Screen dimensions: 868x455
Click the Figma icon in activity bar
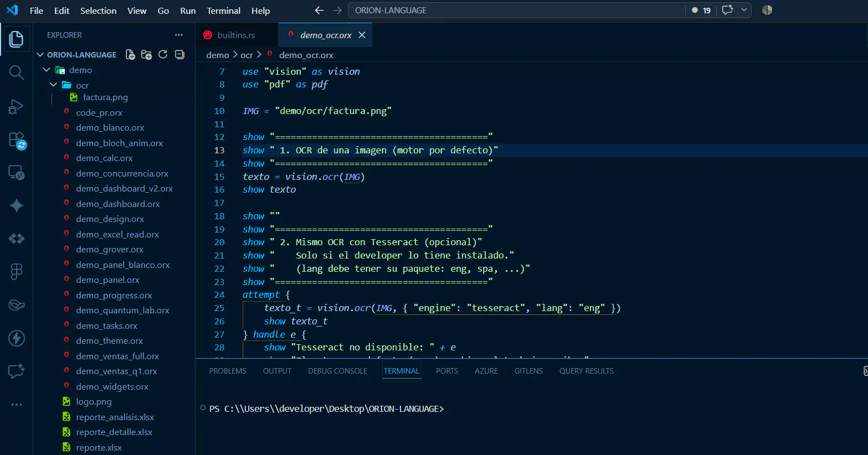16,272
